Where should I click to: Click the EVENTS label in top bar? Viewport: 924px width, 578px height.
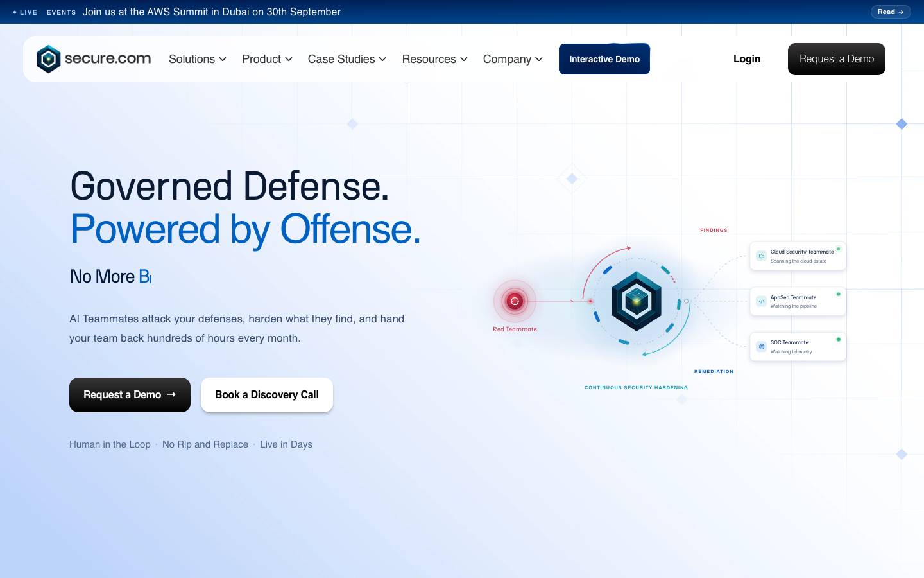(61, 12)
